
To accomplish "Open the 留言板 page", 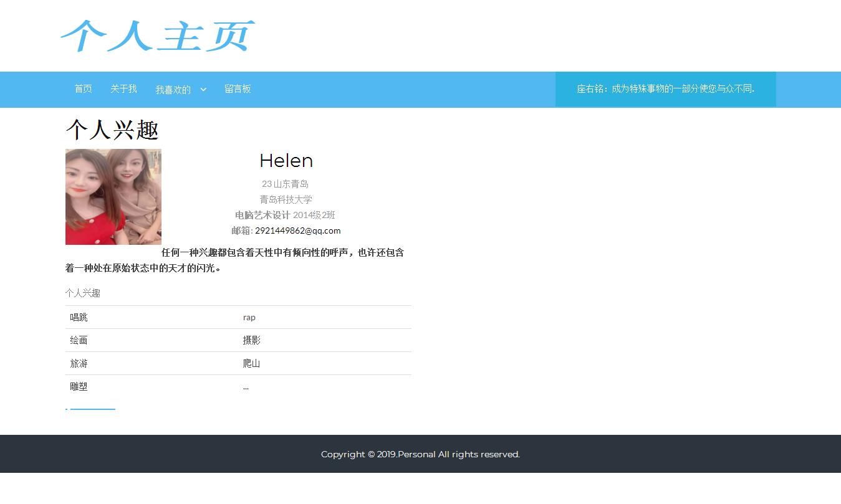I will click(238, 89).
